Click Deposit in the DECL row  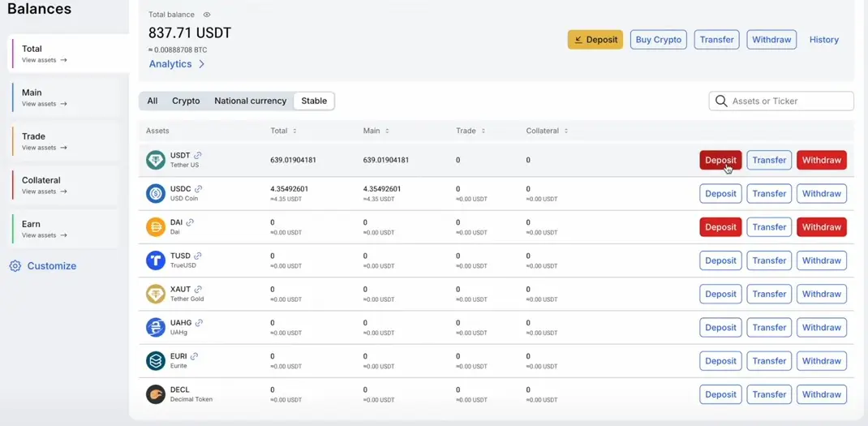[720, 394]
